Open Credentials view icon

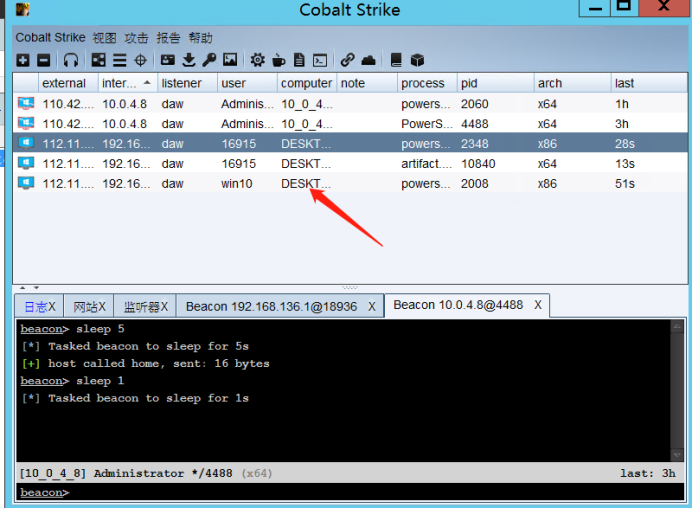click(x=168, y=60)
